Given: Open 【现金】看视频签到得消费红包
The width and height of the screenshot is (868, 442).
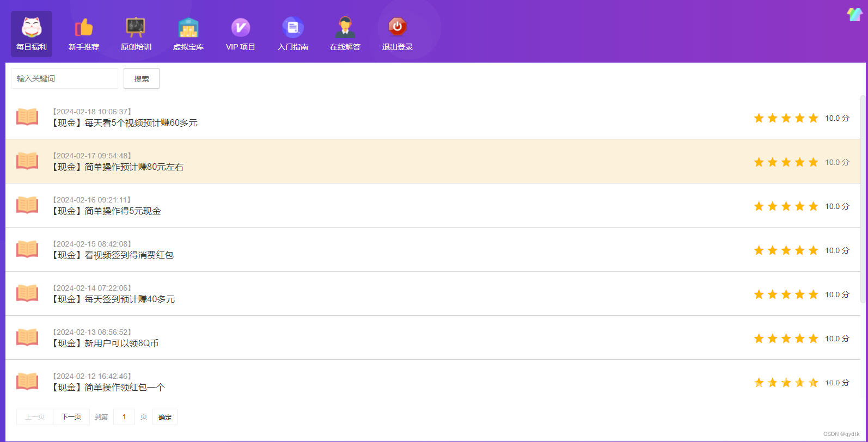Looking at the screenshot, I should pyautogui.click(x=112, y=255).
